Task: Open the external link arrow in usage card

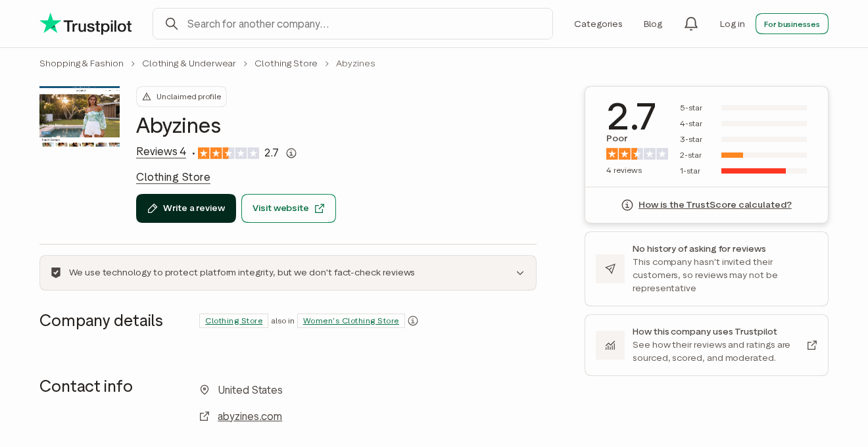Action: [x=812, y=345]
